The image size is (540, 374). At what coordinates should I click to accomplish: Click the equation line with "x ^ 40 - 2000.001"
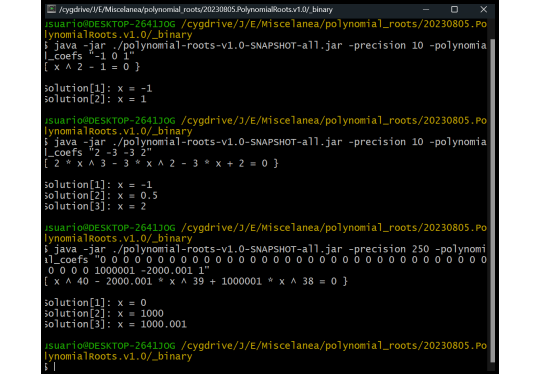196,281
